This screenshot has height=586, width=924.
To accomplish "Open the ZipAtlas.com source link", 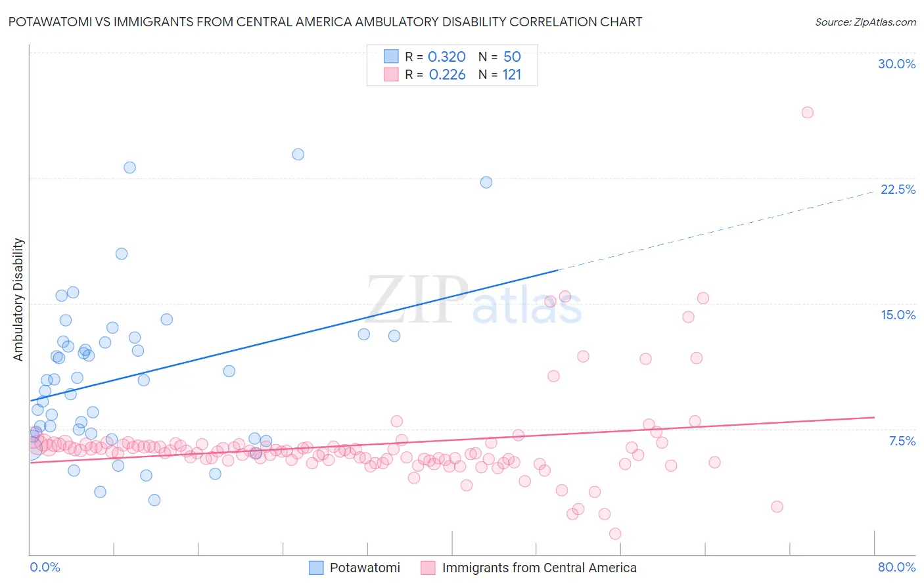I will tap(866, 22).
